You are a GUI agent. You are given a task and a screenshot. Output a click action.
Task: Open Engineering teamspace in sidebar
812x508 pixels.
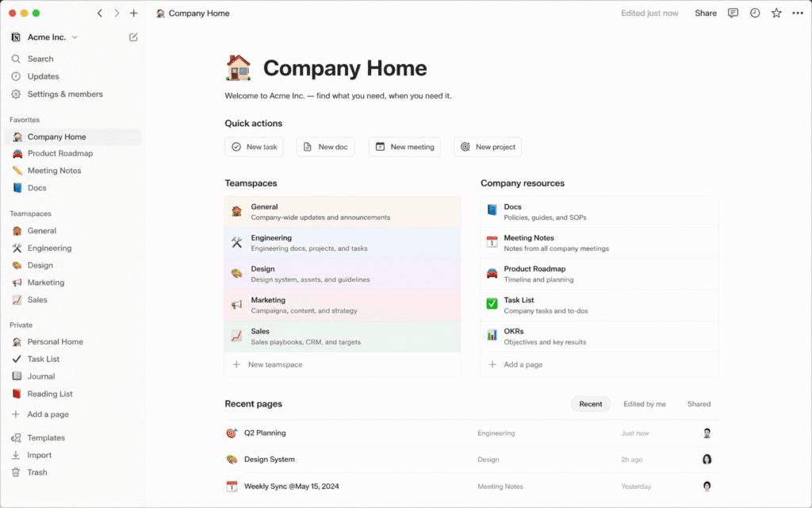(72, 248)
